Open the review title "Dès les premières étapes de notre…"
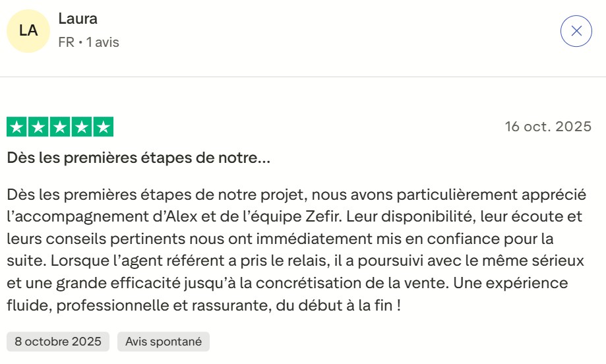This screenshot has height=364, width=606. point(138,159)
